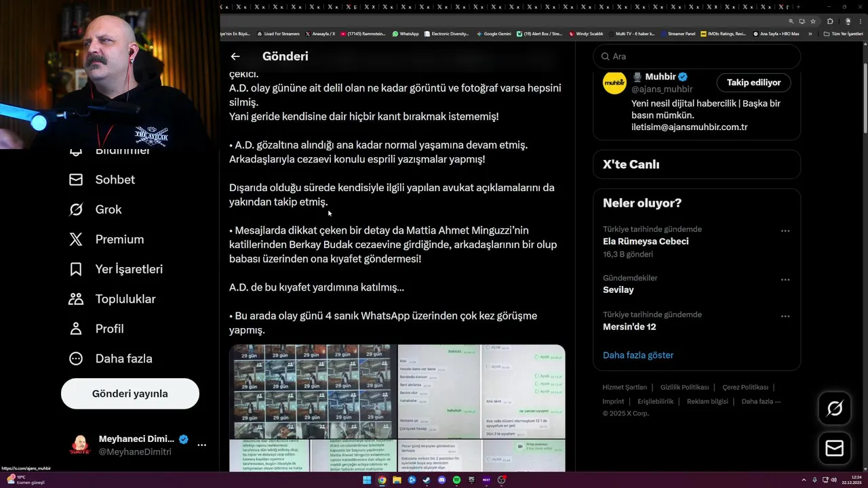This screenshot has width=868, height=488.
Task: Open the Rammstein YouTube bookmark
Action: 363,34
